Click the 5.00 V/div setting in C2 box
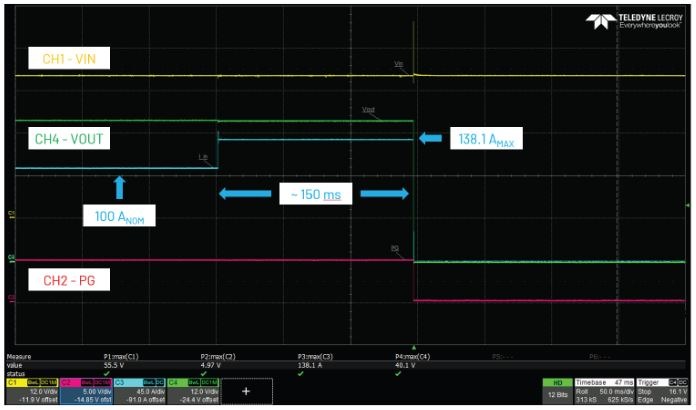This screenshot has height=410, width=696. [x=98, y=392]
